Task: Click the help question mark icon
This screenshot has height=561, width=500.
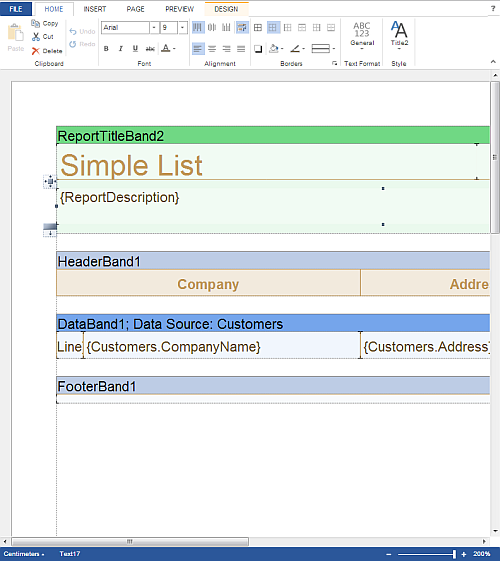Action: (x=493, y=9)
